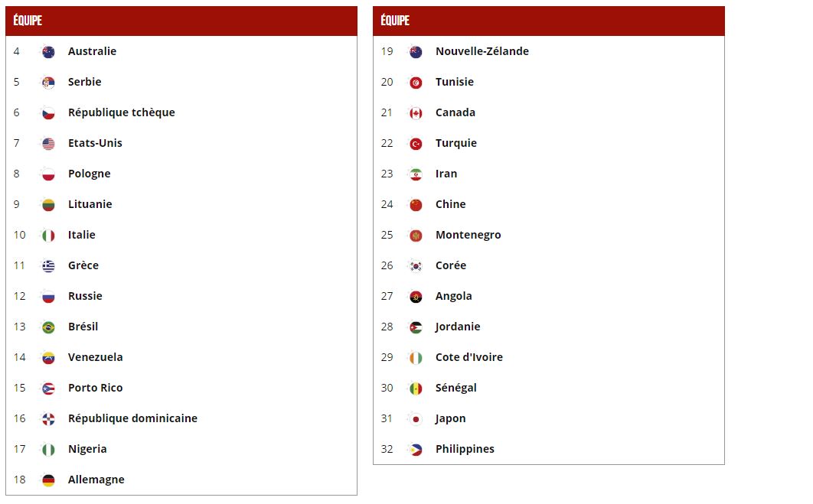Click the Turquie flag icon
The height and width of the screenshot is (504, 813).
[416, 144]
